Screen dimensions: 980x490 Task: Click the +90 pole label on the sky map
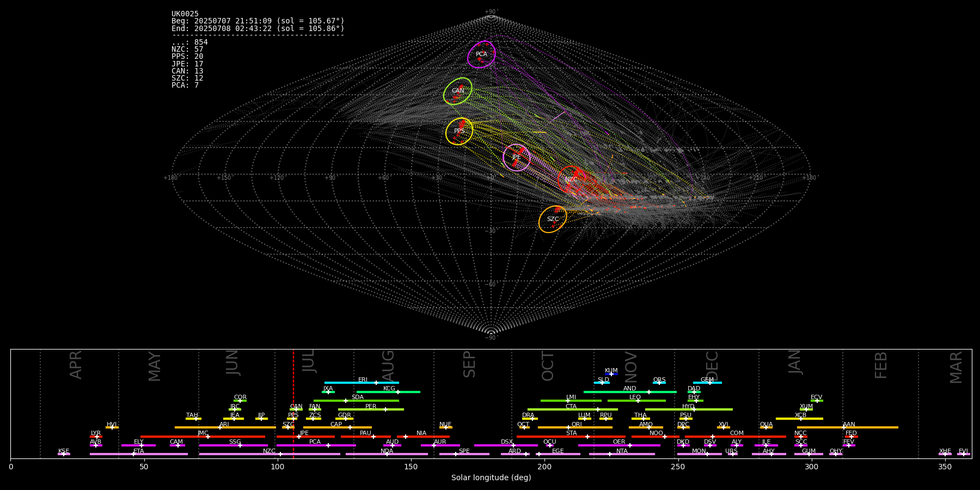click(491, 12)
